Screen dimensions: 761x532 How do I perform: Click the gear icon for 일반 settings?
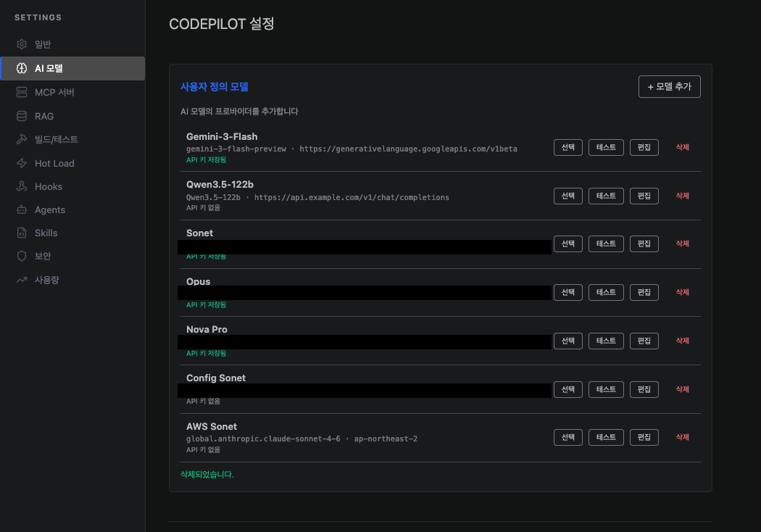click(x=21, y=44)
